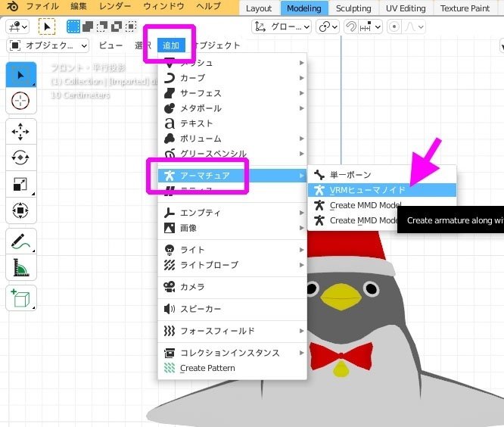Select the box select tool
This screenshot has height=427, width=504.
tap(21, 75)
